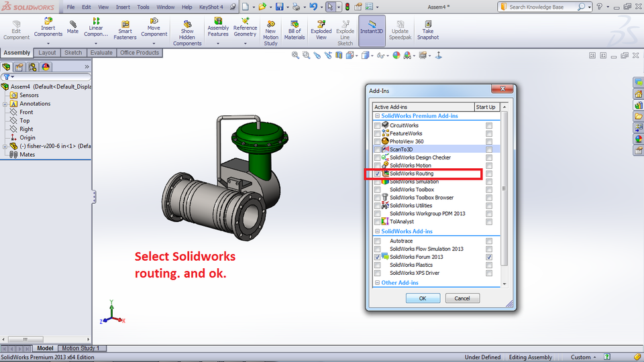This screenshot has height=362, width=644.
Task: Click the feature tree filter field
Action: [x=46, y=77]
